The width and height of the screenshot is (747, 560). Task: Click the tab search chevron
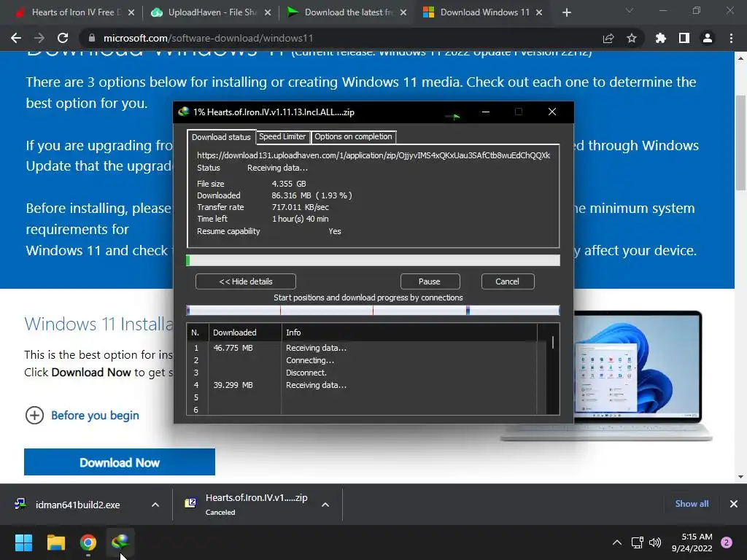(630, 10)
